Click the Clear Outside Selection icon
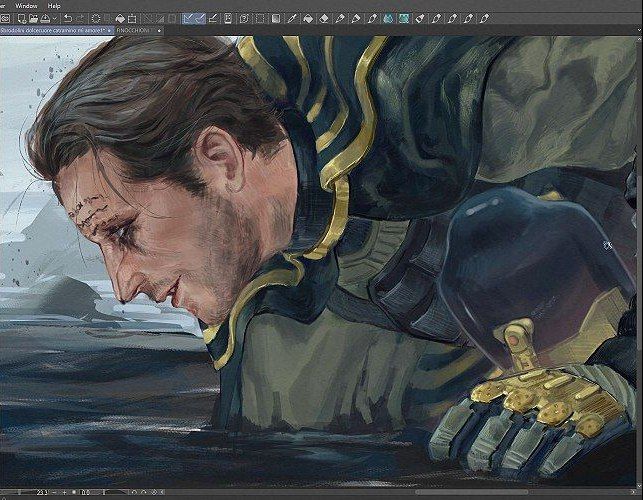This screenshot has height=500, width=643. (x=107, y=18)
